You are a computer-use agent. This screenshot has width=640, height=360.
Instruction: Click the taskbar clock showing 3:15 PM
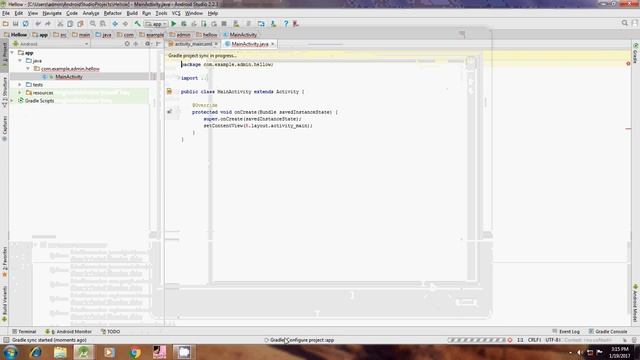619,352
